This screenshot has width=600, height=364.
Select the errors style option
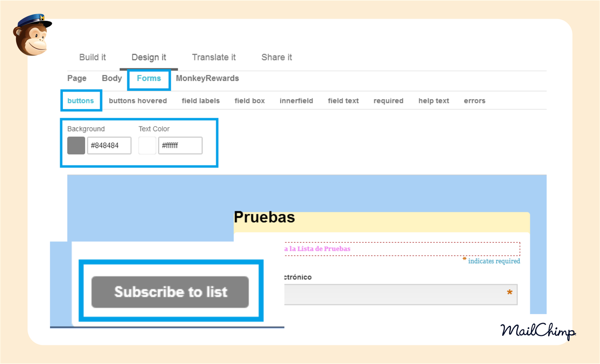(x=475, y=101)
